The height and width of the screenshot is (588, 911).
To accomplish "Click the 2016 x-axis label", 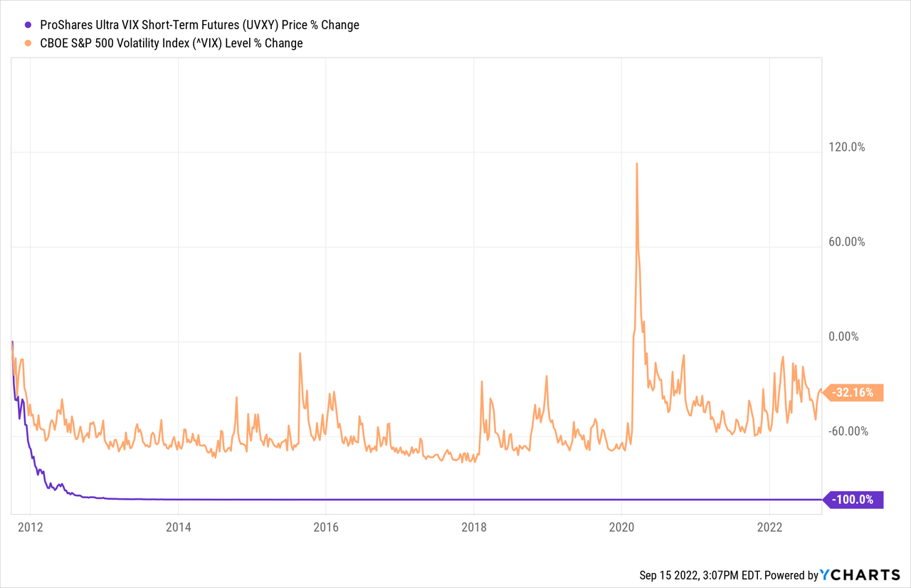I will click(325, 528).
